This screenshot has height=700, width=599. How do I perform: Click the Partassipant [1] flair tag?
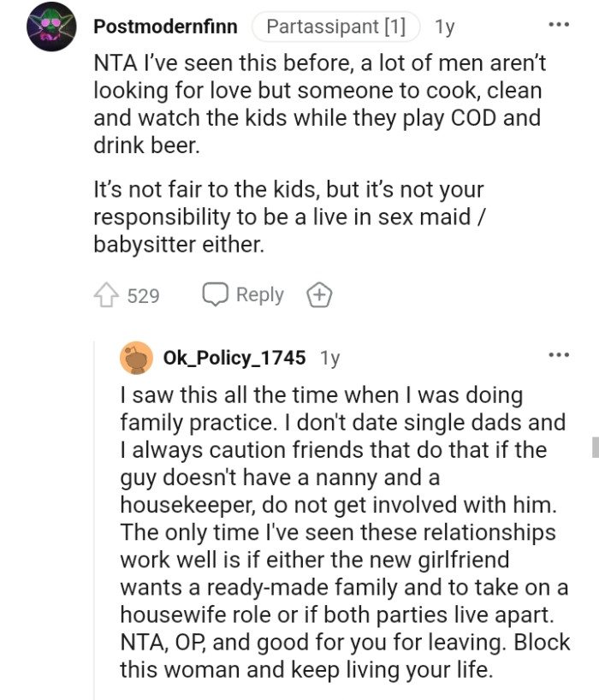(x=335, y=26)
